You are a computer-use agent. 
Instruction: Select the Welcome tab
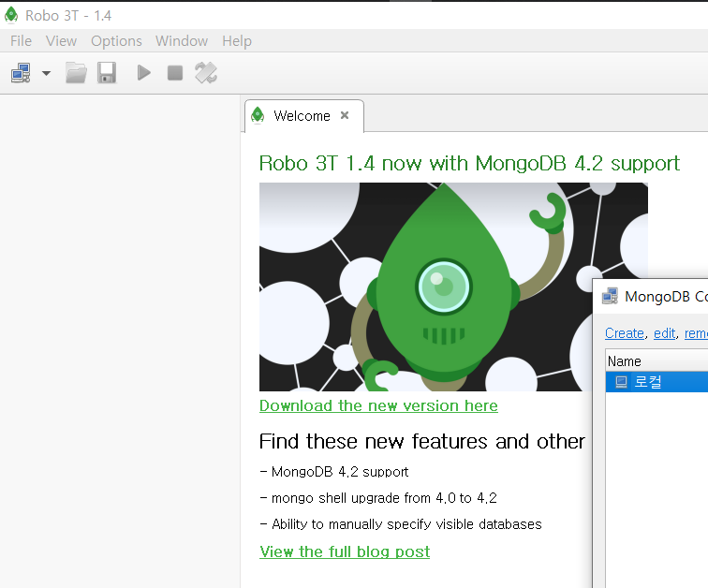(x=303, y=116)
